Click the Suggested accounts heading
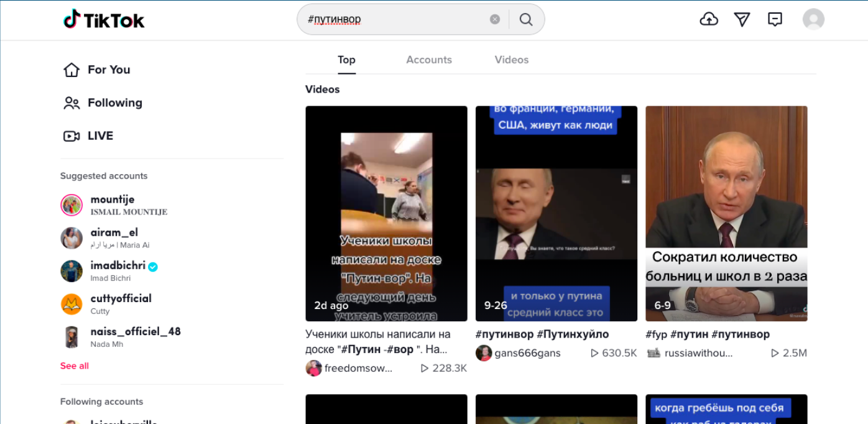Screen dimensions: 868x424 [104, 176]
